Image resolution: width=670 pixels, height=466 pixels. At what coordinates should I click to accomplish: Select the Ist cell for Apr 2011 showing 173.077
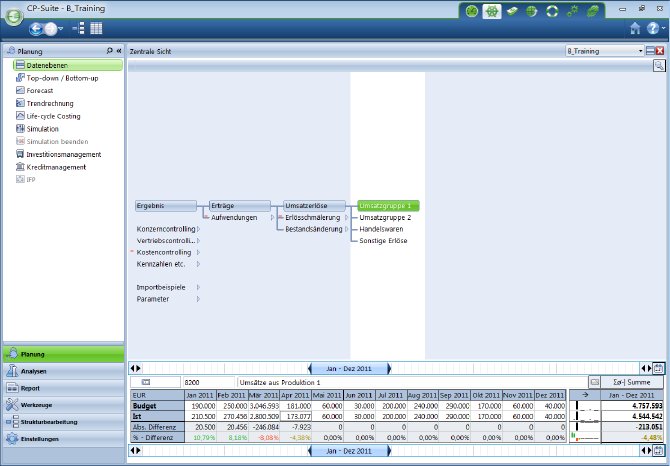[x=296, y=416]
